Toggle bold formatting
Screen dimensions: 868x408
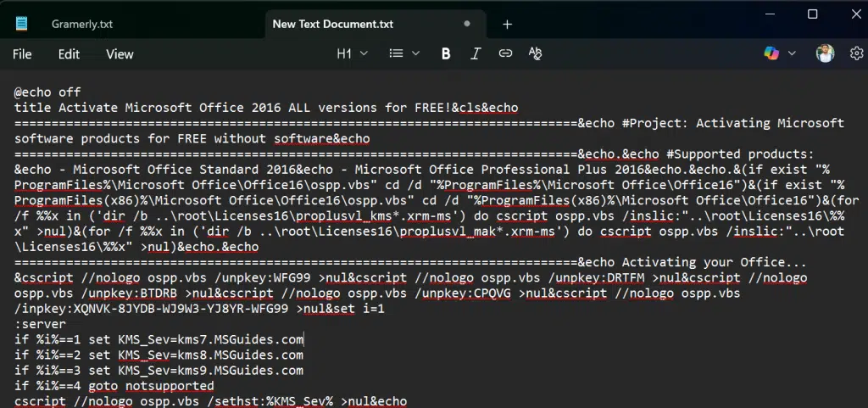click(x=446, y=53)
